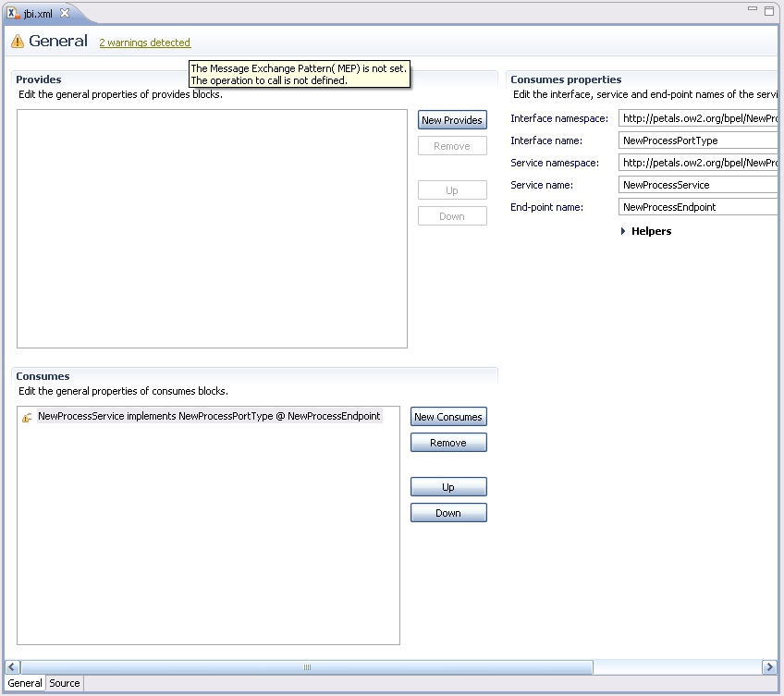Click the horizontal scrollbar thumb

(307, 666)
